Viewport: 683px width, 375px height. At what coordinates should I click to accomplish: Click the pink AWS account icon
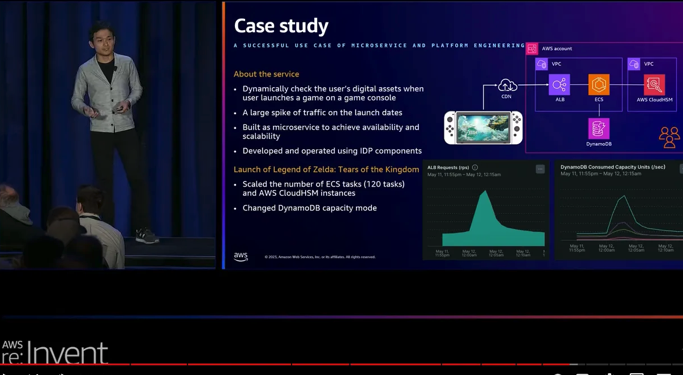click(532, 49)
